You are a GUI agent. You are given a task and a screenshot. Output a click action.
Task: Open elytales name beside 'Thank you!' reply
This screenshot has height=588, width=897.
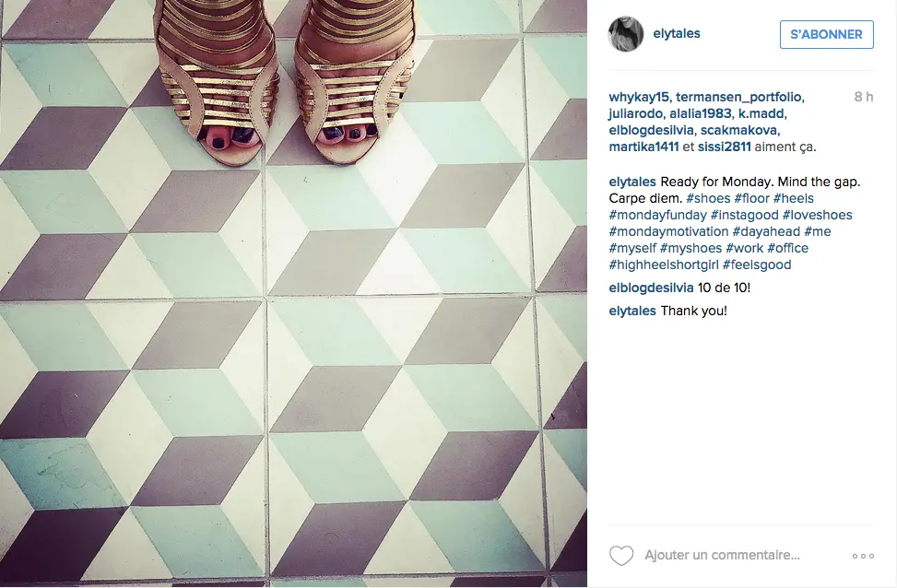tap(632, 312)
